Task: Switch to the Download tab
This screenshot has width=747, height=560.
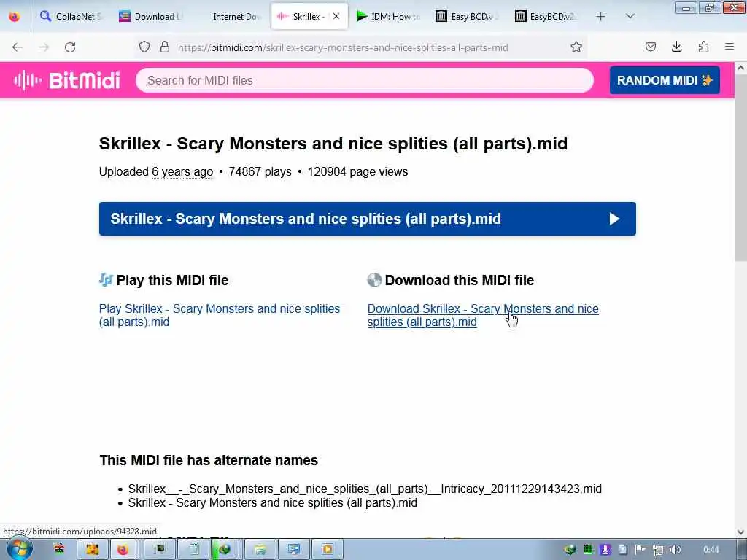Action: [x=152, y=17]
